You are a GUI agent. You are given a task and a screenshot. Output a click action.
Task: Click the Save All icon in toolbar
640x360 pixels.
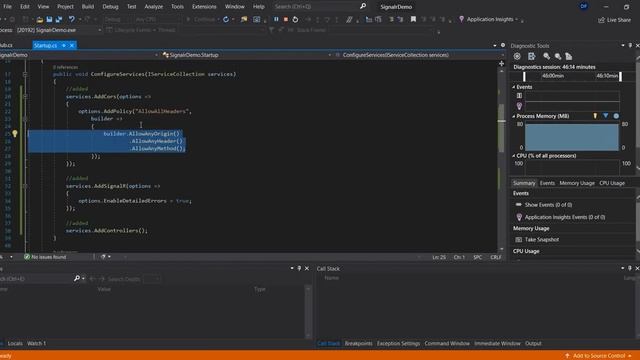(59, 19)
